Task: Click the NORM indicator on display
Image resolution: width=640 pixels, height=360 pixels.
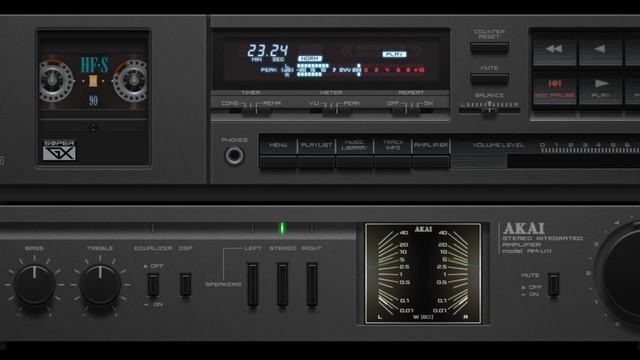Action: coord(310,59)
